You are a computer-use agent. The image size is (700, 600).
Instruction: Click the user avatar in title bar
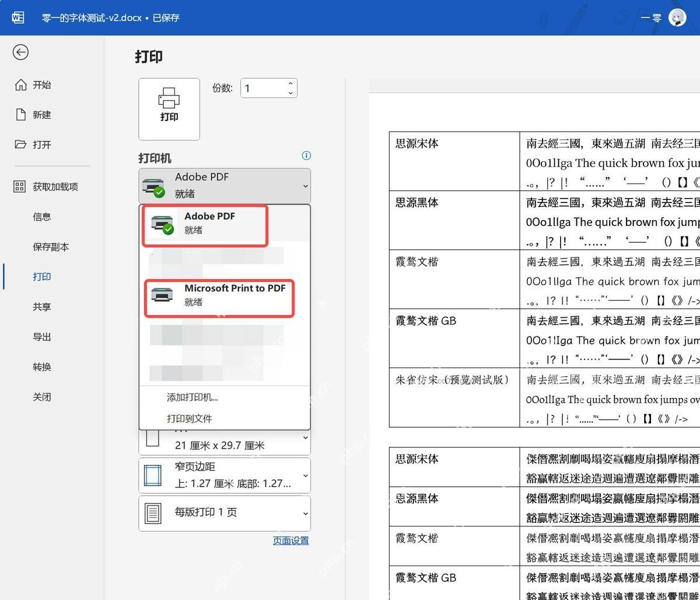(x=677, y=18)
